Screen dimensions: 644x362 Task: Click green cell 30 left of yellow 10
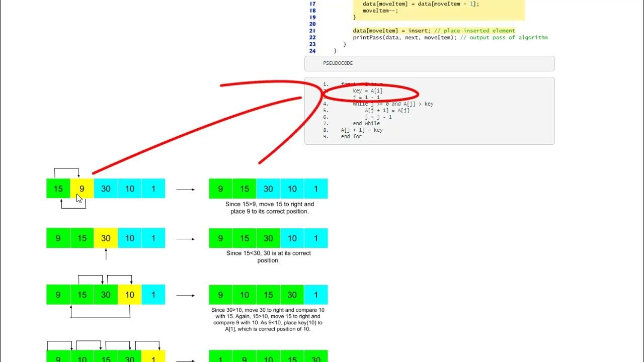click(106, 295)
